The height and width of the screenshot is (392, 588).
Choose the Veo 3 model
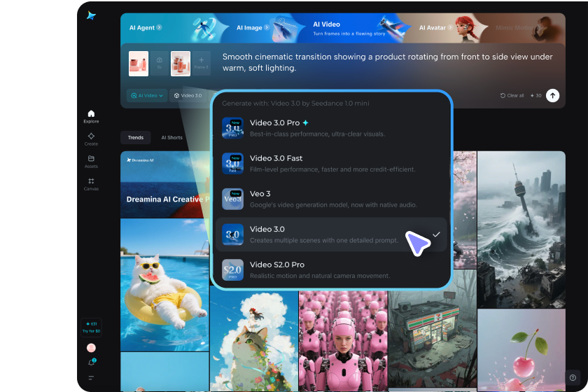[332, 199]
